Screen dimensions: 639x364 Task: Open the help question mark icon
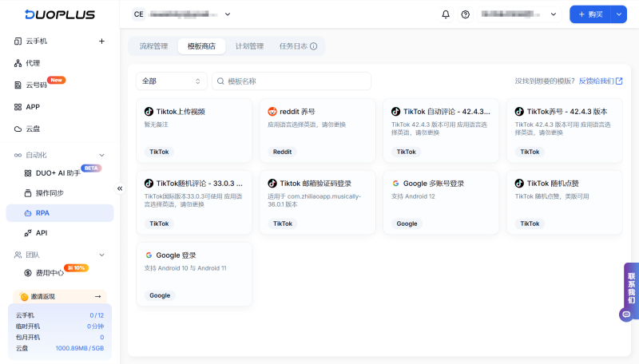click(466, 14)
